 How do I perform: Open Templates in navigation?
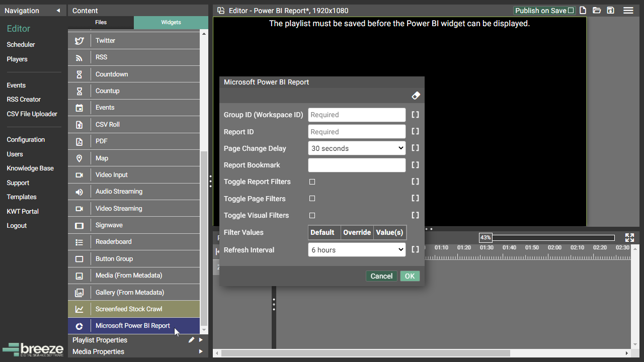tap(22, 197)
